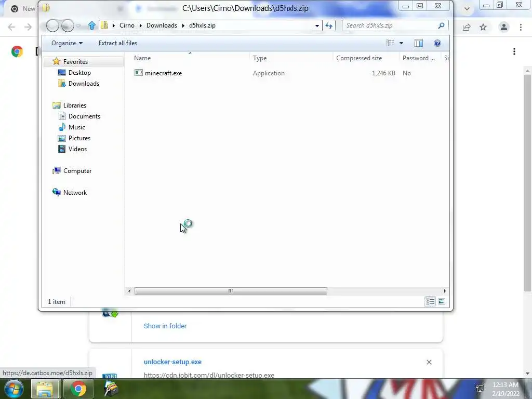Click Cirno breadcrumb segment

(127, 25)
